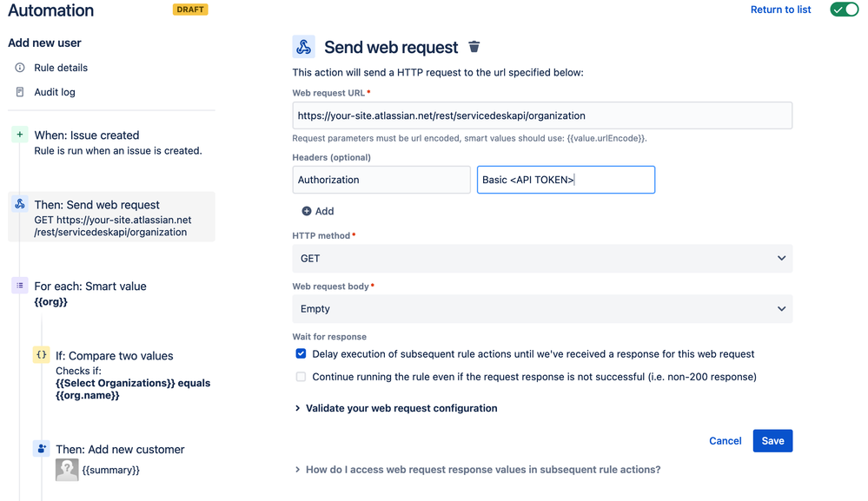Click the webhook icon in Send web request header
The height and width of the screenshot is (501, 868).
(x=303, y=47)
